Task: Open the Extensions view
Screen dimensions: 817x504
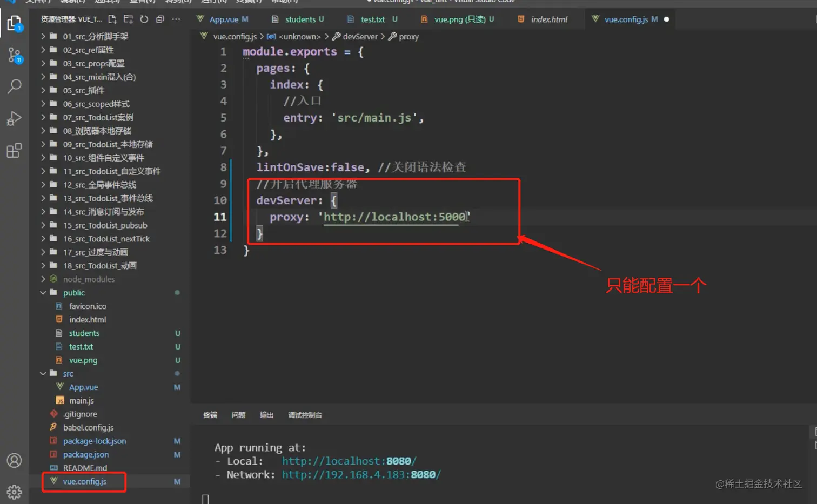Action: pyautogui.click(x=14, y=150)
